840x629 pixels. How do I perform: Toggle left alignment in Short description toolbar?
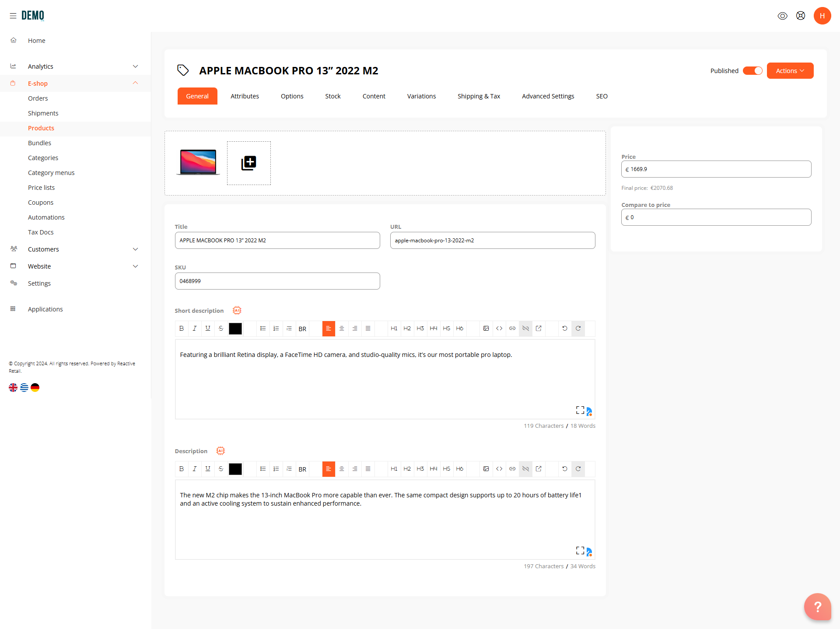(x=329, y=328)
